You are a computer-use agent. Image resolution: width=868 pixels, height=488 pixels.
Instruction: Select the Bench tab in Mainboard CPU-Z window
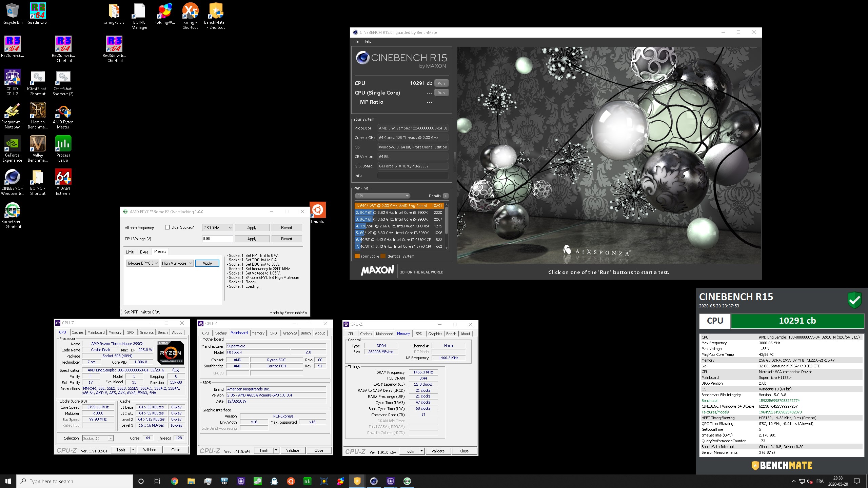305,333
